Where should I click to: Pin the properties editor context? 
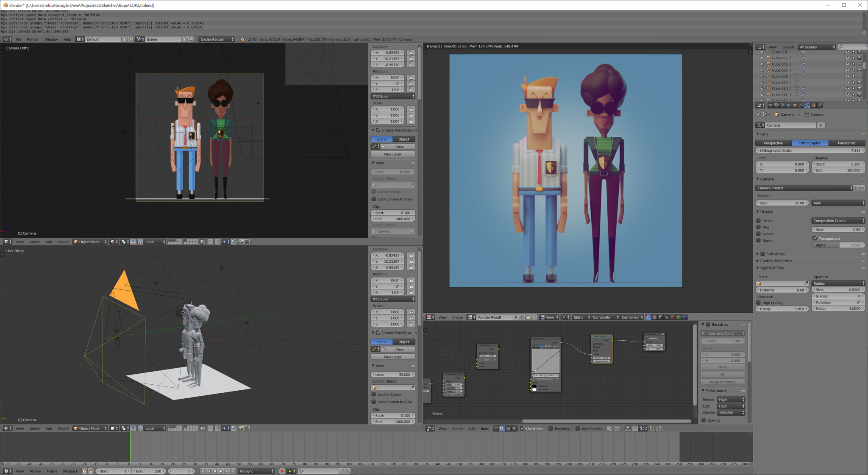758,115
